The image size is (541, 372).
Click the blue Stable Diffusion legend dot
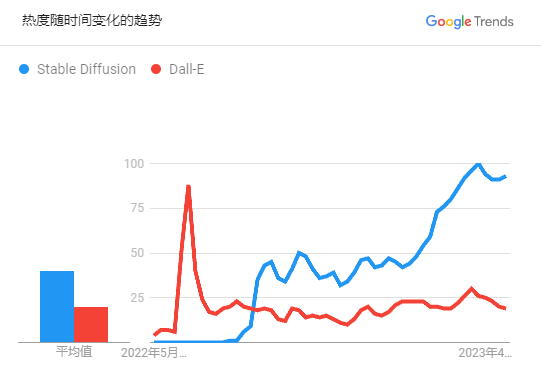point(24,69)
